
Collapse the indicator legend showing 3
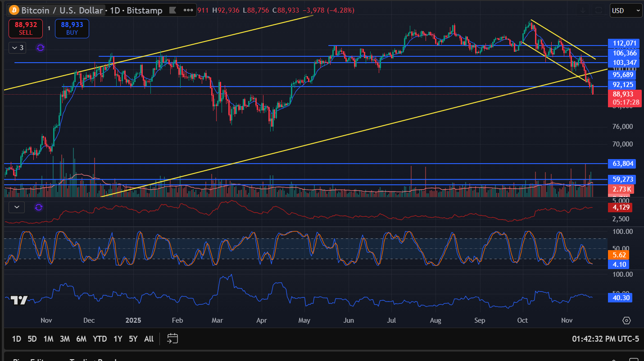click(x=18, y=47)
